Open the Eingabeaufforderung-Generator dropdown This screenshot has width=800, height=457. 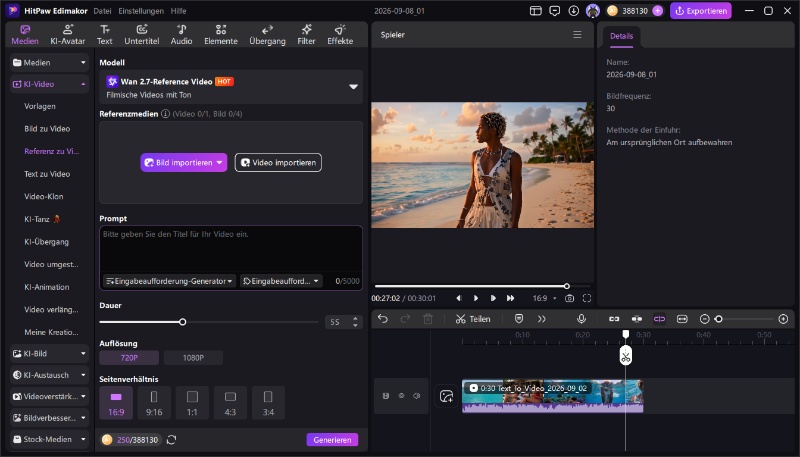[x=169, y=281]
